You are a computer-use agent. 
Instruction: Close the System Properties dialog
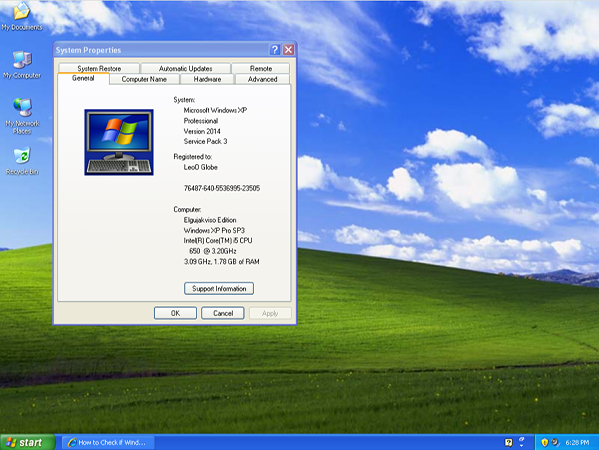[x=288, y=50]
